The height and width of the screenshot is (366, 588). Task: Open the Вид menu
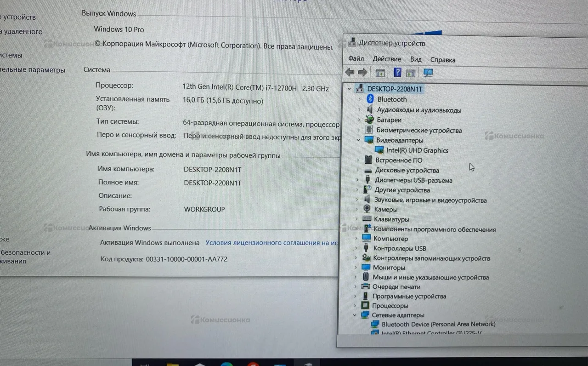click(416, 59)
